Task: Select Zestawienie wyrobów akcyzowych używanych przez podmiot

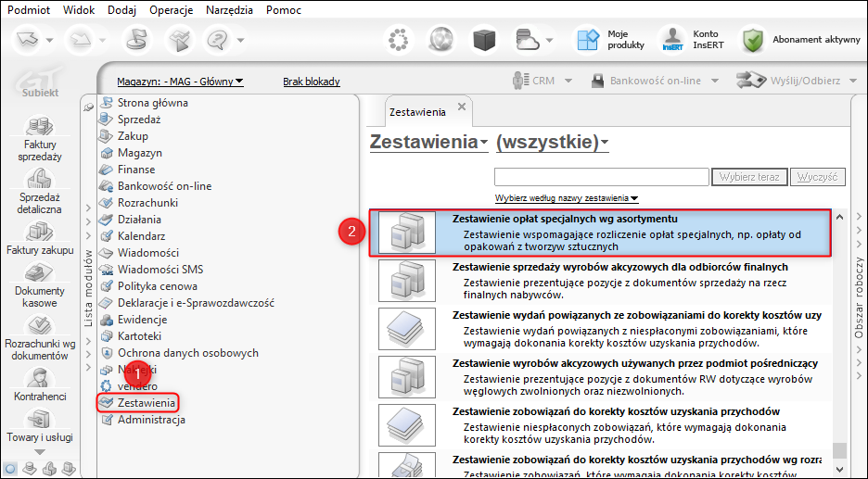Action: (x=600, y=377)
